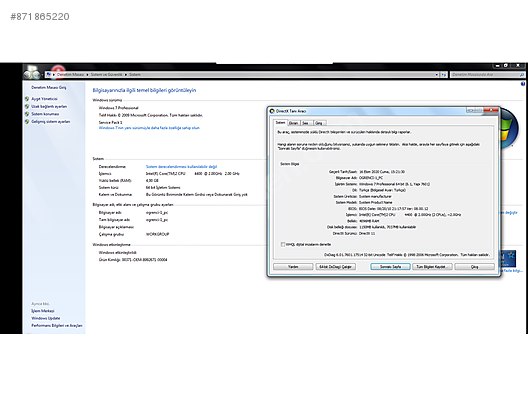Switch to the Ses tab in DirectX dialog
Viewport: 528px width, 396px height.
[x=306, y=123]
